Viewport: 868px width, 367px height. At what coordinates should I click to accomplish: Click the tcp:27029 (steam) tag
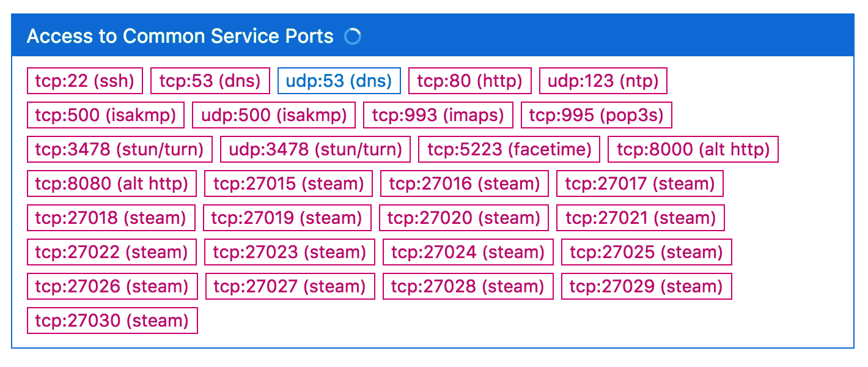pos(647,286)
